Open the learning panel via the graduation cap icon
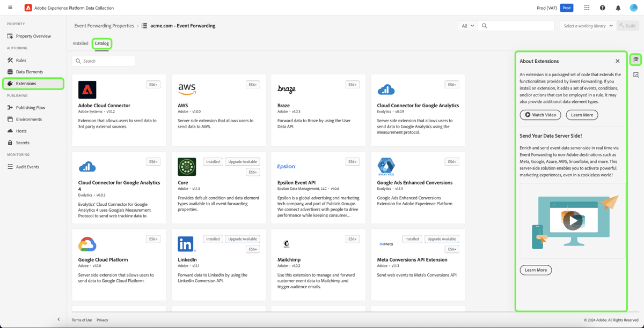This screenshot has height=328, width=644. tap(636, 59)
